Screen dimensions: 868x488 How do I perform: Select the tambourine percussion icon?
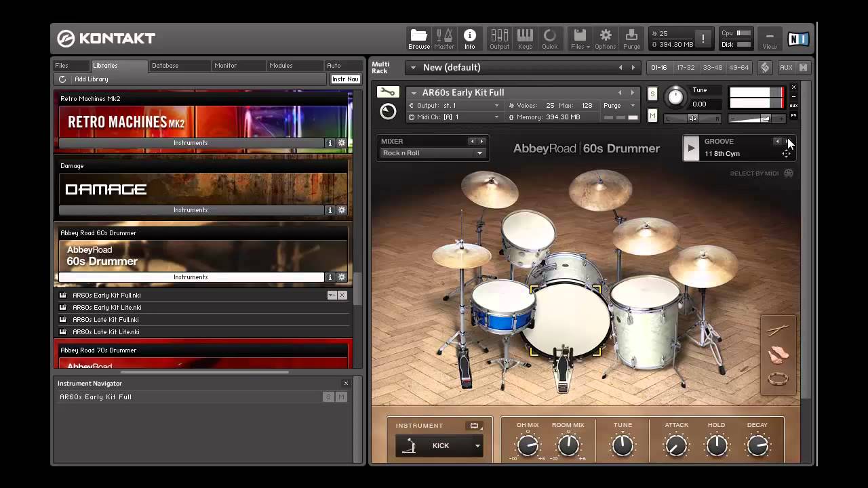(x=778, y=379)
